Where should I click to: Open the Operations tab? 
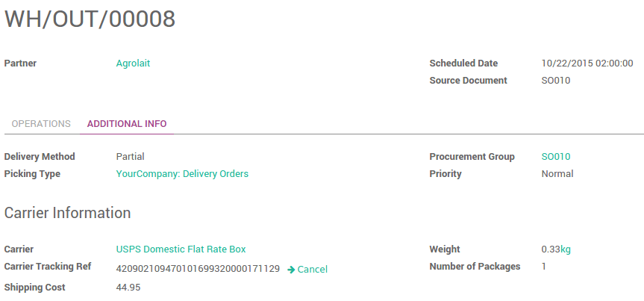coord(41,124)
